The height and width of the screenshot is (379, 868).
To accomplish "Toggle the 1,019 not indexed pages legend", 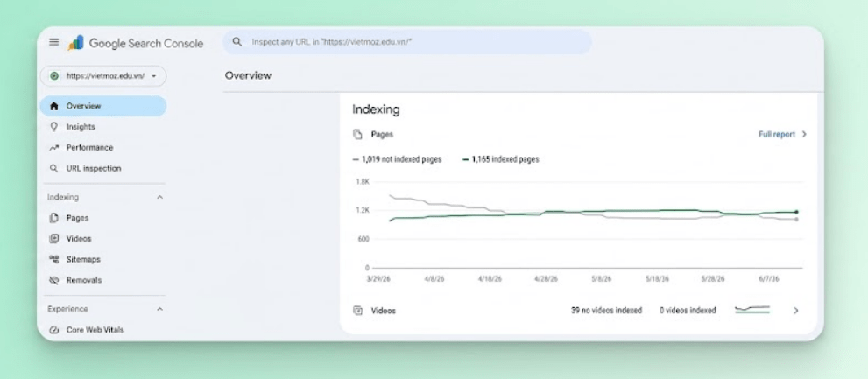I will point(397,159).
